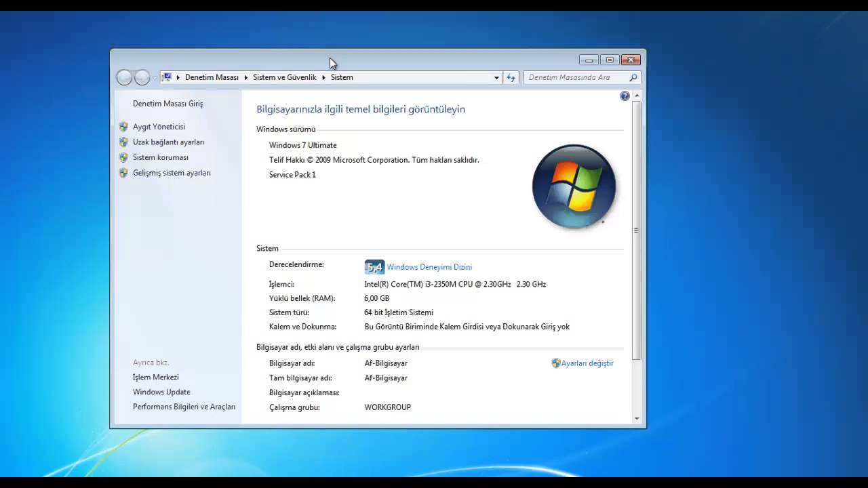Click the Intel Core i3-2350M processor value
The width and height of the screenshot is (868, 488).
point(455,285)
